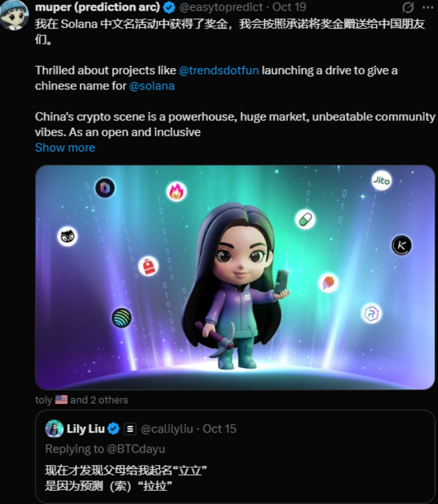Open the @trendsdotfun mention link

(219, 70)
